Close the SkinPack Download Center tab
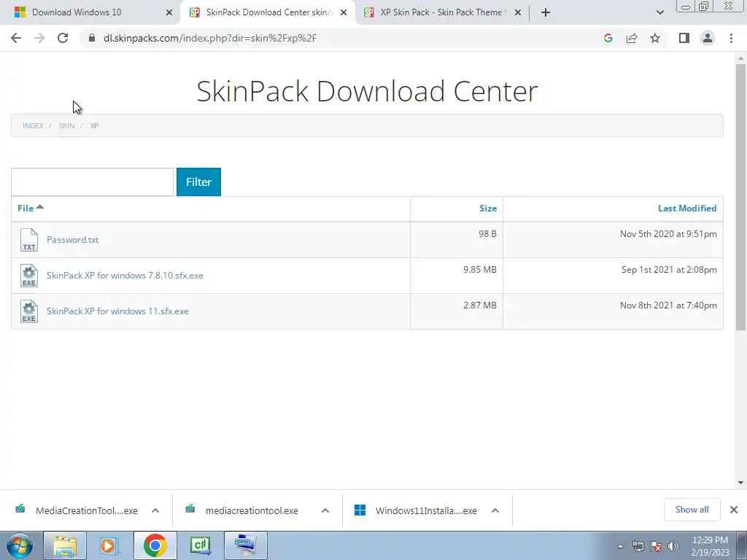The width and height of the screenshot is (747, 560). click(343, 12)
